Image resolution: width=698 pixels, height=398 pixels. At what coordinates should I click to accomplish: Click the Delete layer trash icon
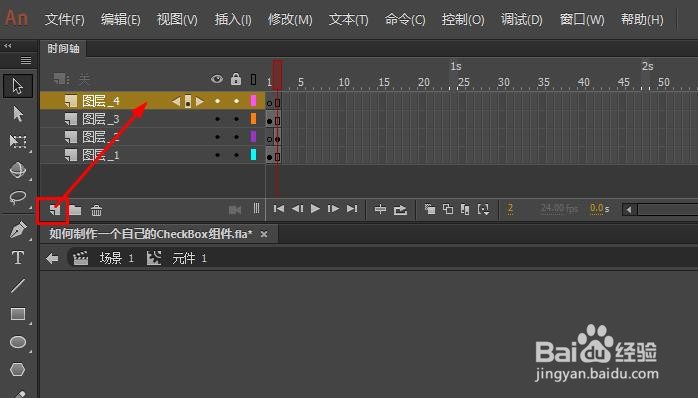pyautogui.click(x=96, y=210)
